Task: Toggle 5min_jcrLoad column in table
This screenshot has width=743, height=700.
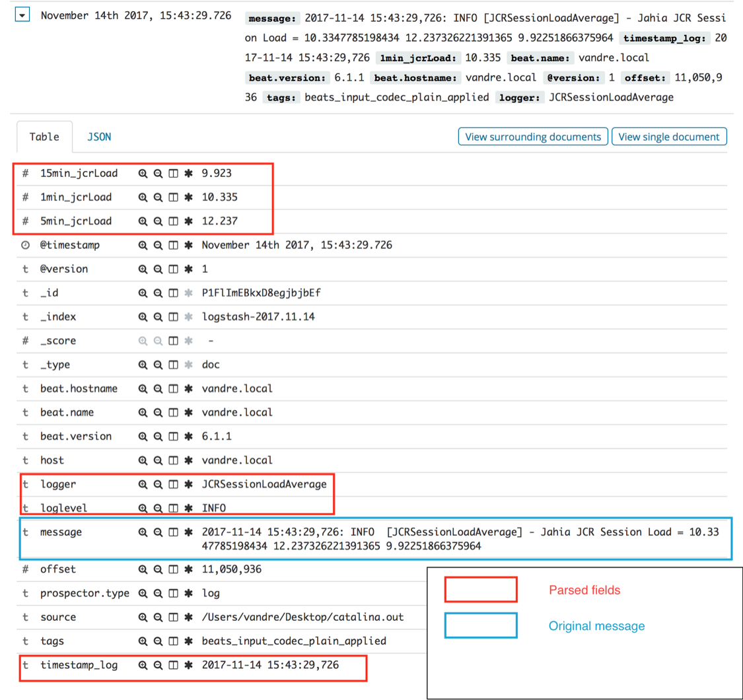Action: click(x=173, y=221)
